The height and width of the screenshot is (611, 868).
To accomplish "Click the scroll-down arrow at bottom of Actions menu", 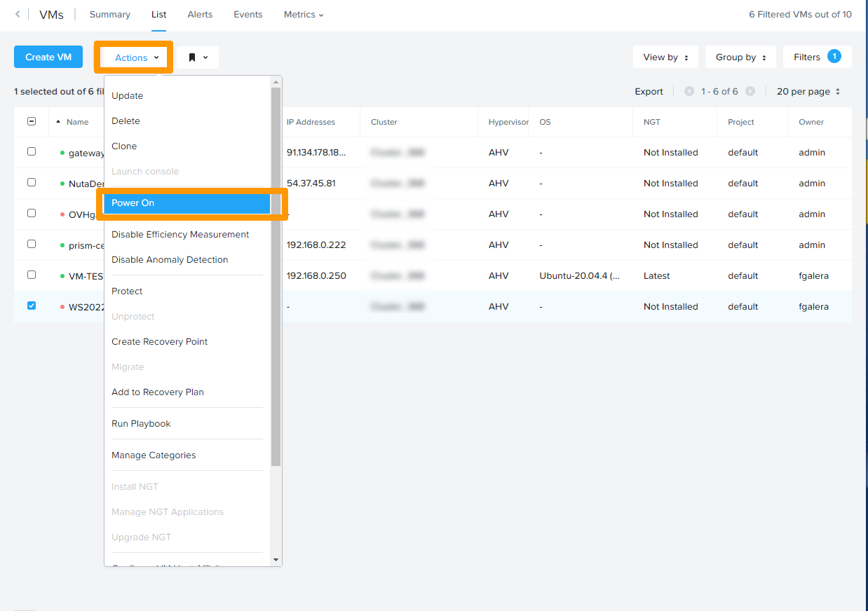I will (x=275, y=558).
